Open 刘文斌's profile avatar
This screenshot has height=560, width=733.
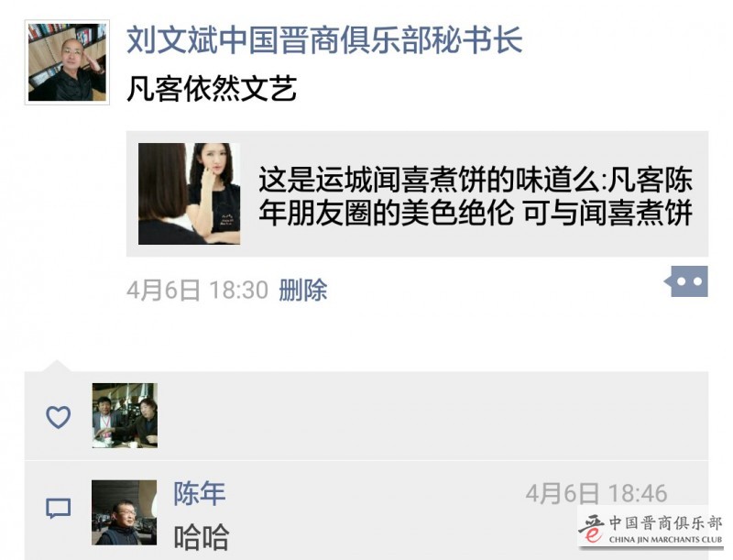pos(67,62)
